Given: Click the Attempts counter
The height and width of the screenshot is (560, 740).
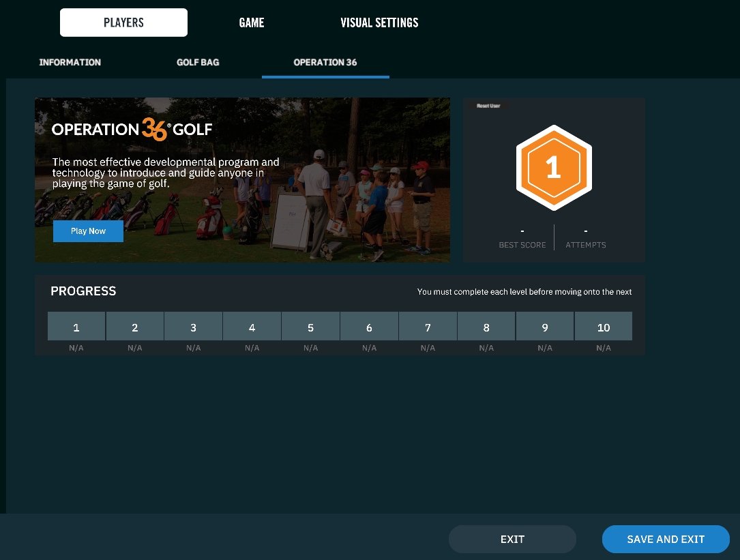Looking at the screenshot, I should (585, 232).
